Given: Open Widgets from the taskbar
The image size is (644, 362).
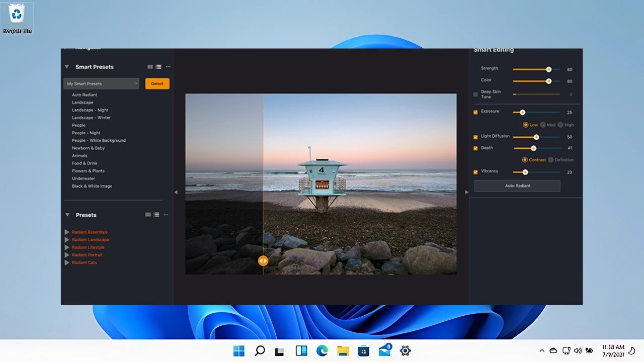Looking at the screenshot, I should [301, 351].
